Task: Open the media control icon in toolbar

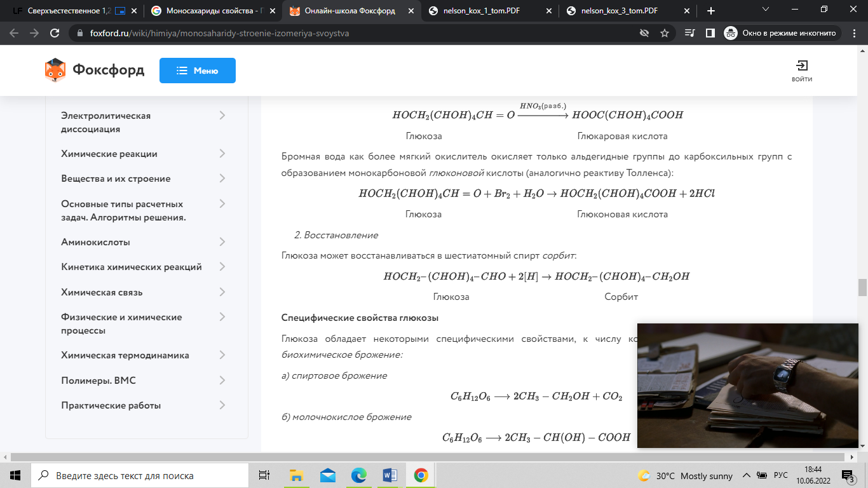Action: 690,33
